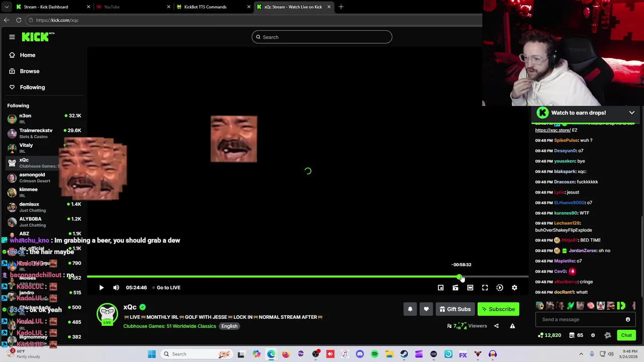Switch to Stream - Kick Dashboard tab
644x362 pixels.
tap(52, 7)
